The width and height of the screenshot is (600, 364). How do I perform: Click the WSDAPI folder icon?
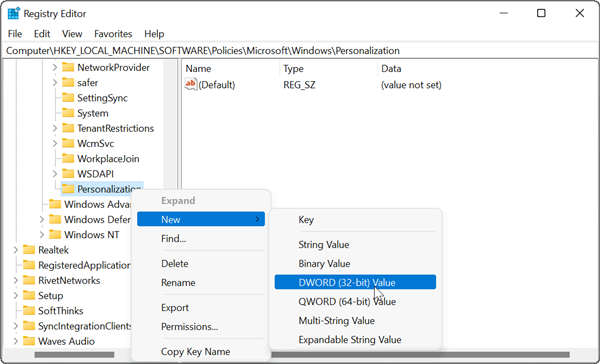[68, 174]
